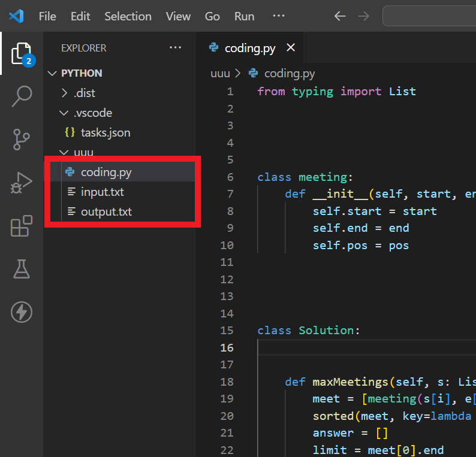Open the File menu
The image size is (476, 457).
point(47,16)
